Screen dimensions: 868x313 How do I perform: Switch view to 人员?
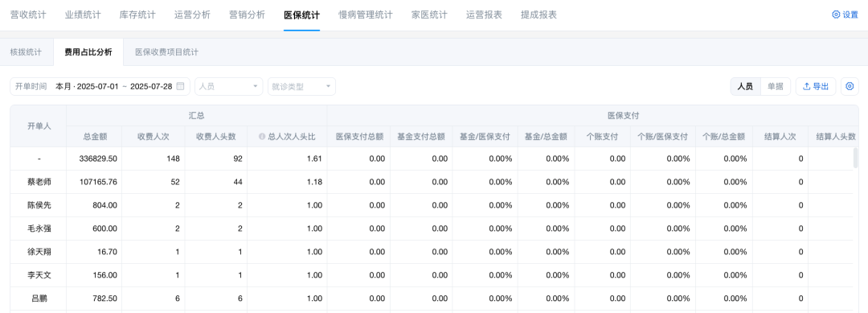tap(745, 86)
